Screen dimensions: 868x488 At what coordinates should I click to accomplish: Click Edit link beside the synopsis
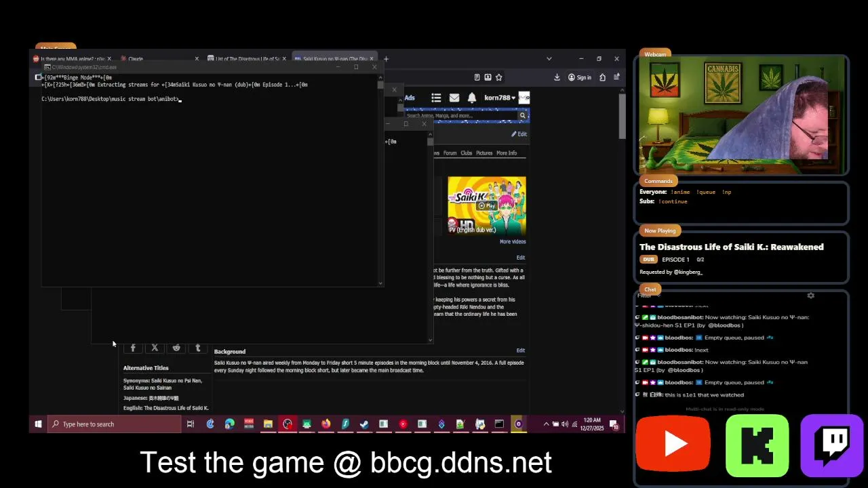tap(521, 258)
